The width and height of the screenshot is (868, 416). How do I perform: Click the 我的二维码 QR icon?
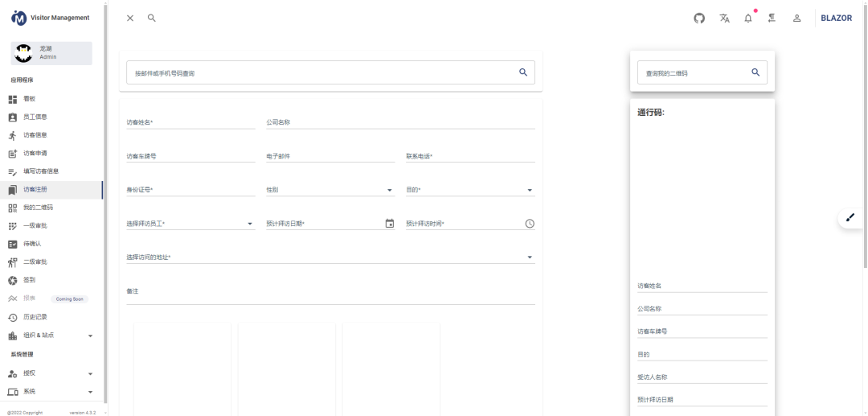pos(13,208)
